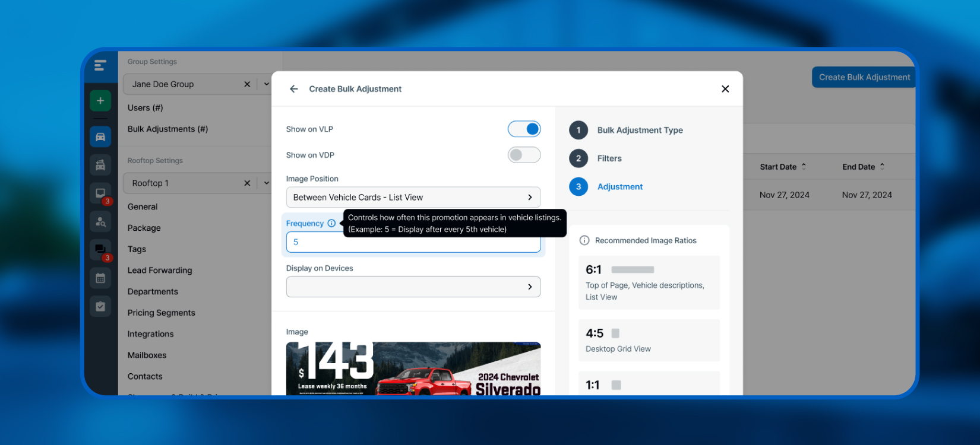Expand the Rooftop 1 selector dropdown
The height and width of the screenshot is (445, 980).
coord(266,183)
